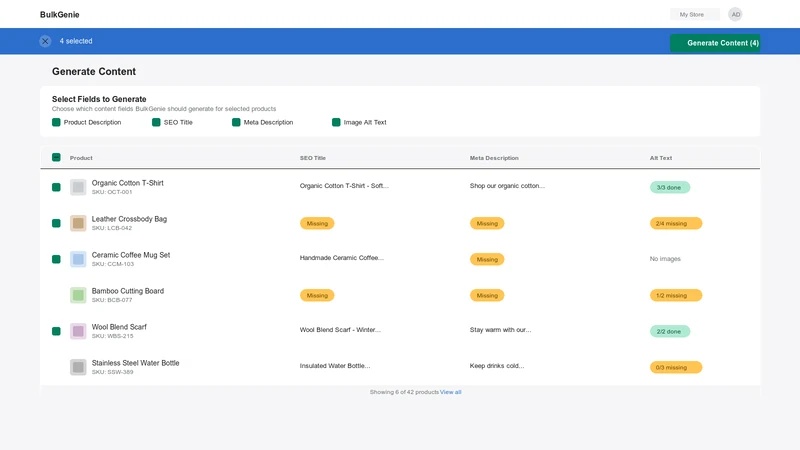
Task: Click the 'Handmade Ceramic Coffee...' SEO title
Action: pos(341,258)
